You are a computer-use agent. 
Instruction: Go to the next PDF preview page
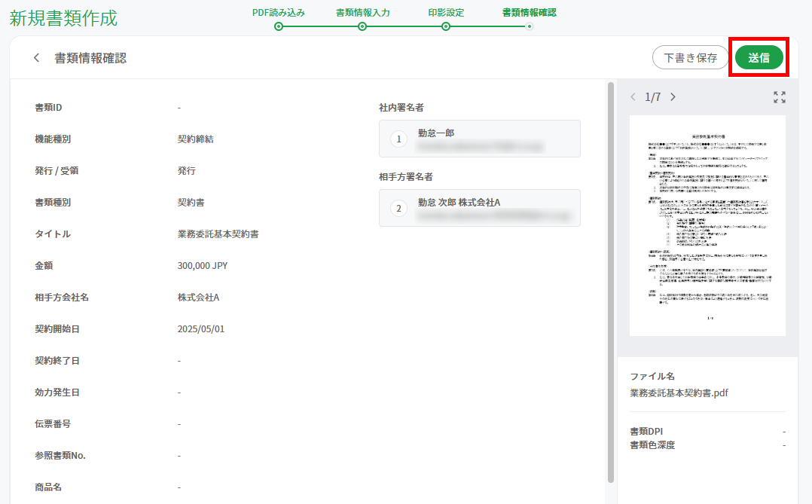673,97
